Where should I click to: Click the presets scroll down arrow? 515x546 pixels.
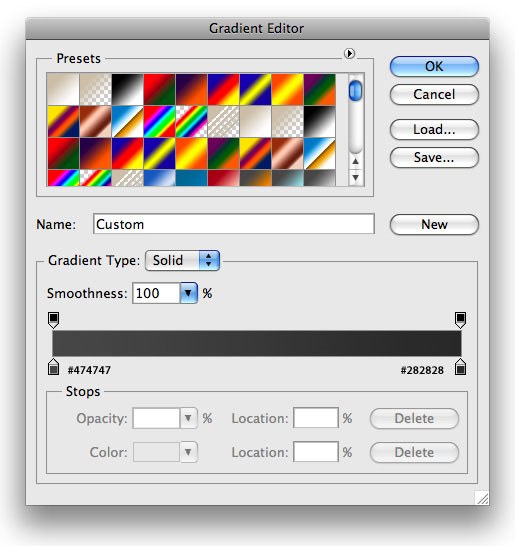[356, 177]
